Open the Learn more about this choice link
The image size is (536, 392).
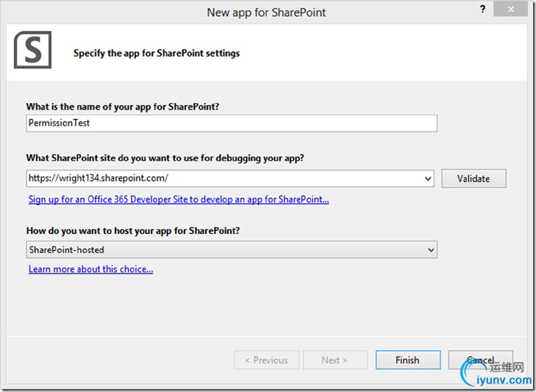click(x=90, y=269)
